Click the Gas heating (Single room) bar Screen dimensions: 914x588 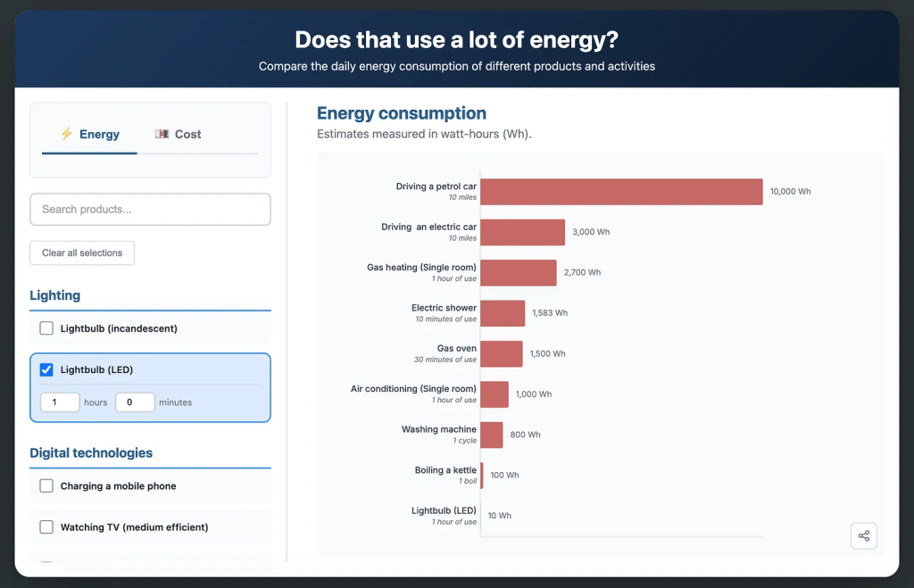[x=518, y=273]
